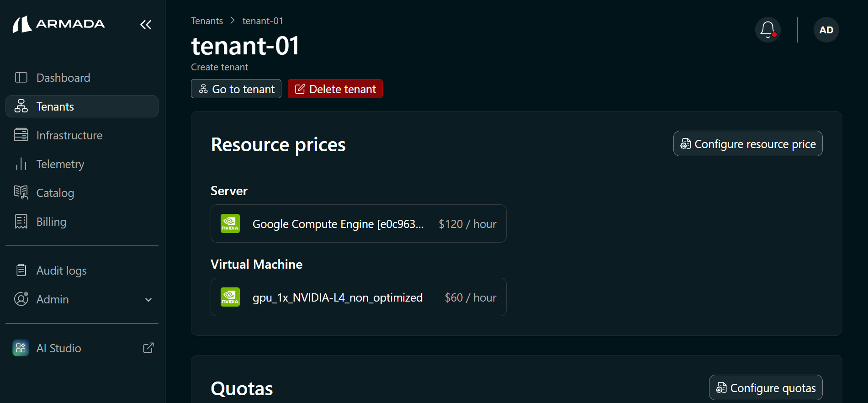
Task: Click the $60 / hour price
Action: coord(471,297)
